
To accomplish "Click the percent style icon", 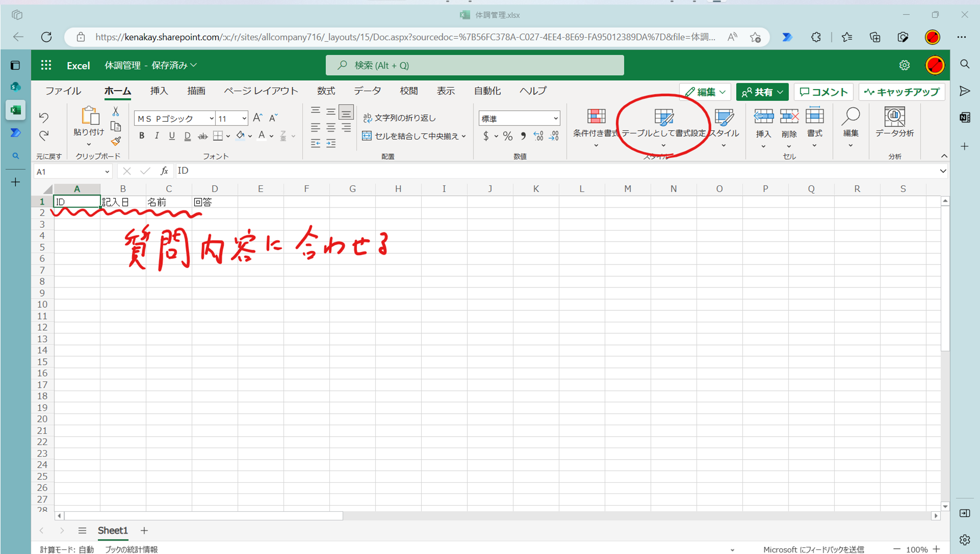I will coord(507,136).
